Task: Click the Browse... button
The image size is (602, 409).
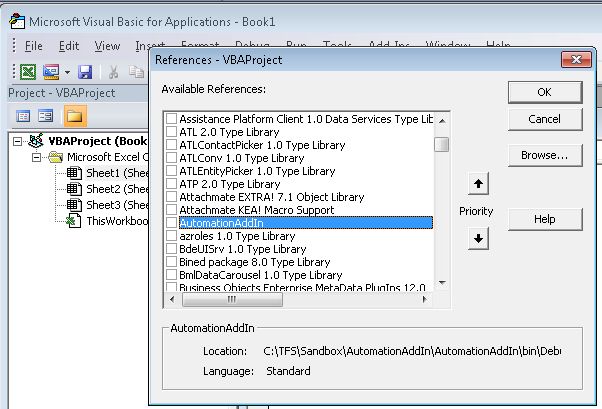Action: (x=545, y=155)
